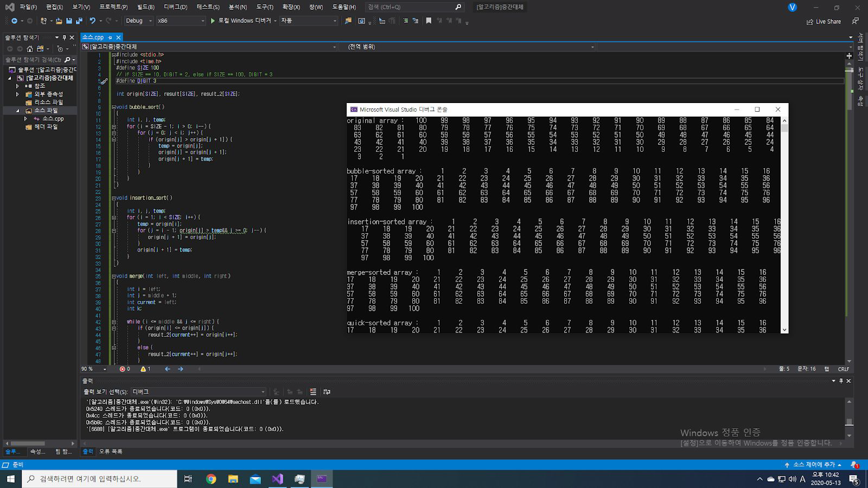
Task: Clear all output with the clear icon
Action: coord(313,391)
